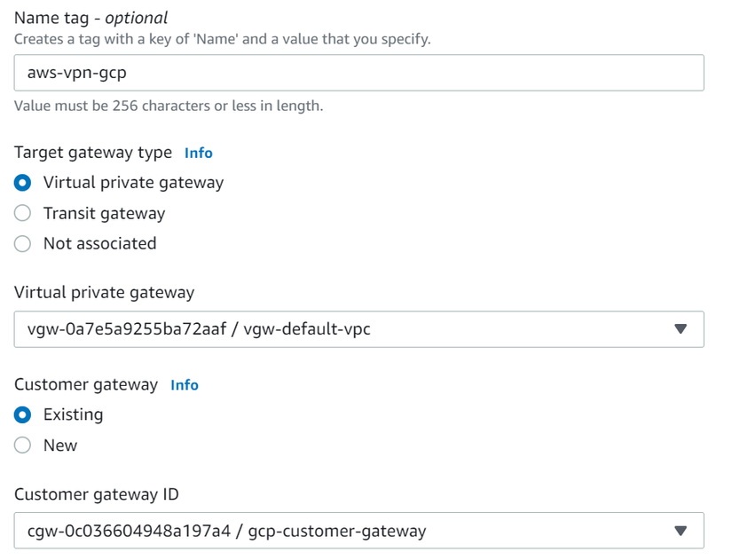Viewport: 732px width, 560px height.
Task: Open Info link beside Target gateway type
Action: click(198, 153)
